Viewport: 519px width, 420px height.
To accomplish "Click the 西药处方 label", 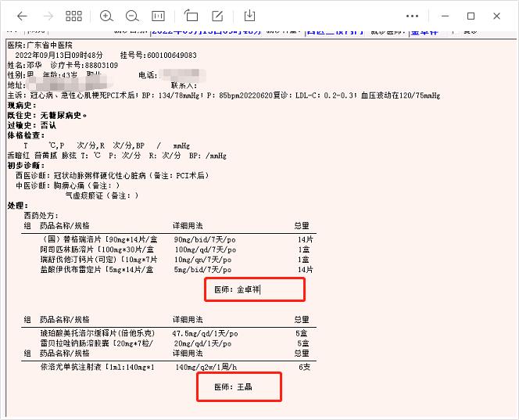I will pyautogui.click(x=41, y=216).
